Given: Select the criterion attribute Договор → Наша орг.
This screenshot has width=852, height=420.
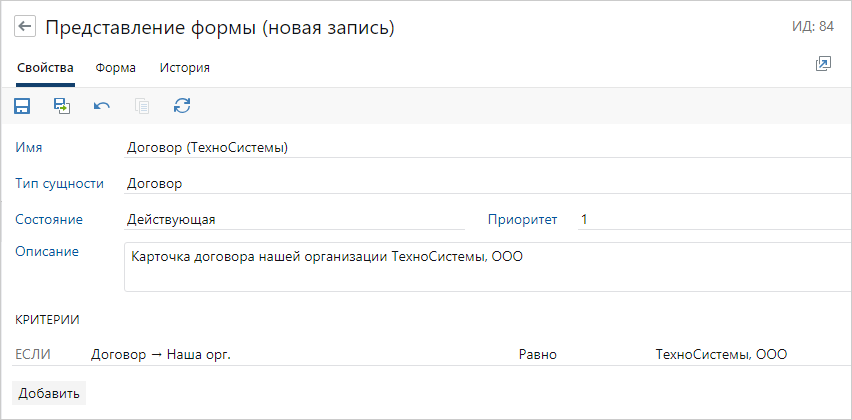Looking at the screenshot, I should pyautogui.click(x=161, y=354).
